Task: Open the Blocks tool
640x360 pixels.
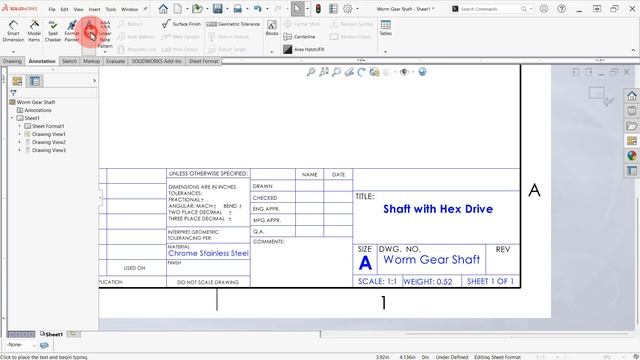Action: pyautogui.click(x=271, y=28)
